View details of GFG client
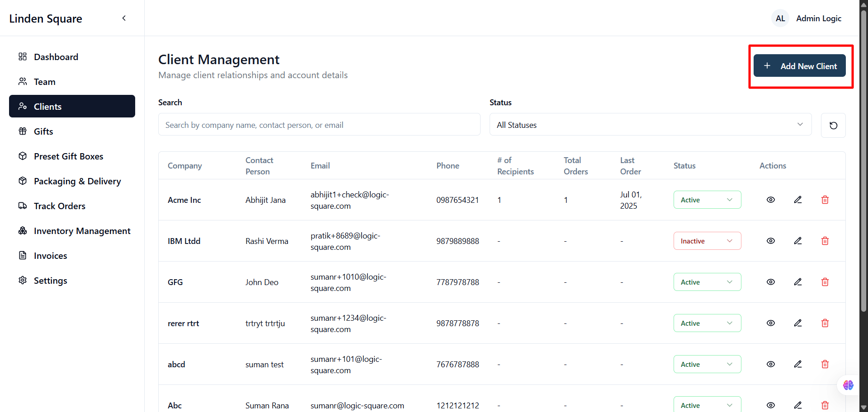 click(771, 282)
